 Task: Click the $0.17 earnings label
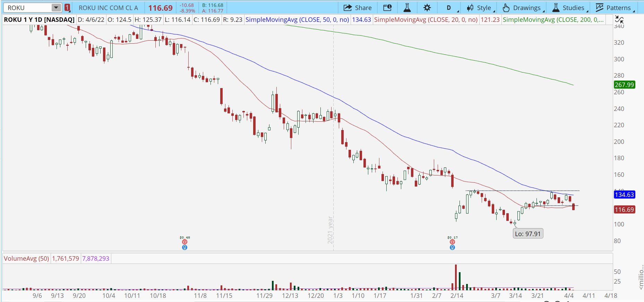click(453, 238)
